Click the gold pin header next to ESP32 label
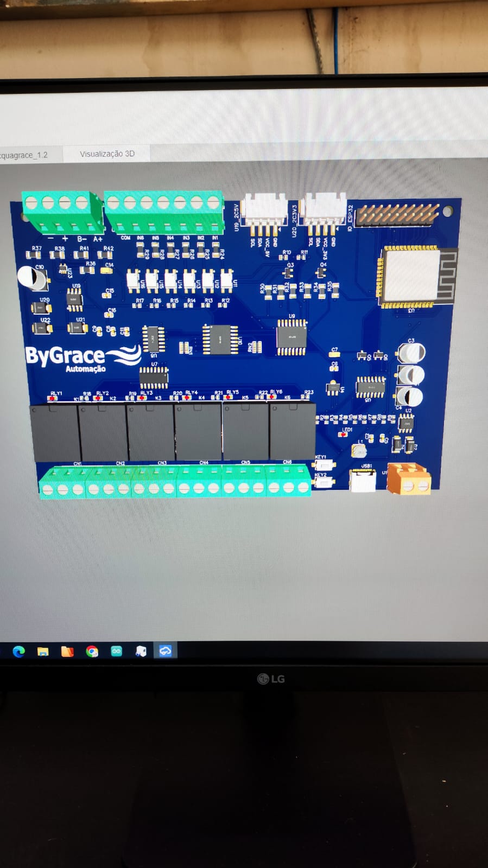Screen dimensions: 488x868 click(x=398, y=215)
